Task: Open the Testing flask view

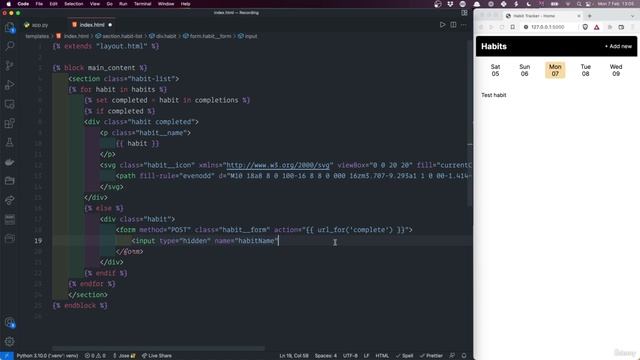Action: coord(9,142)
